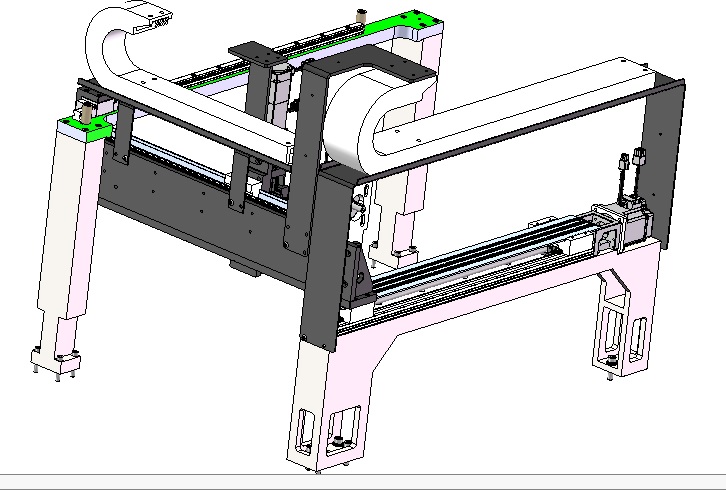Select the dark tray under right cable carrier
The image size is (726, 490).
tap(519, 132)
